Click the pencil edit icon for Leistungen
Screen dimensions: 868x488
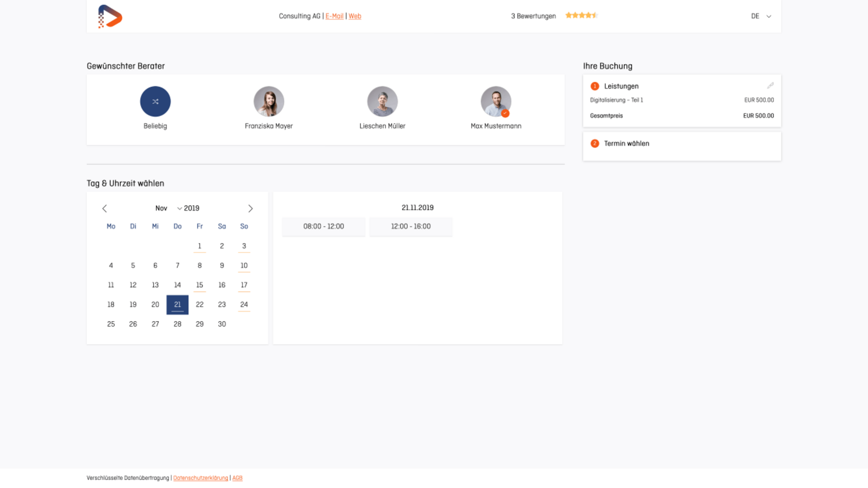[x=770, y=86]
